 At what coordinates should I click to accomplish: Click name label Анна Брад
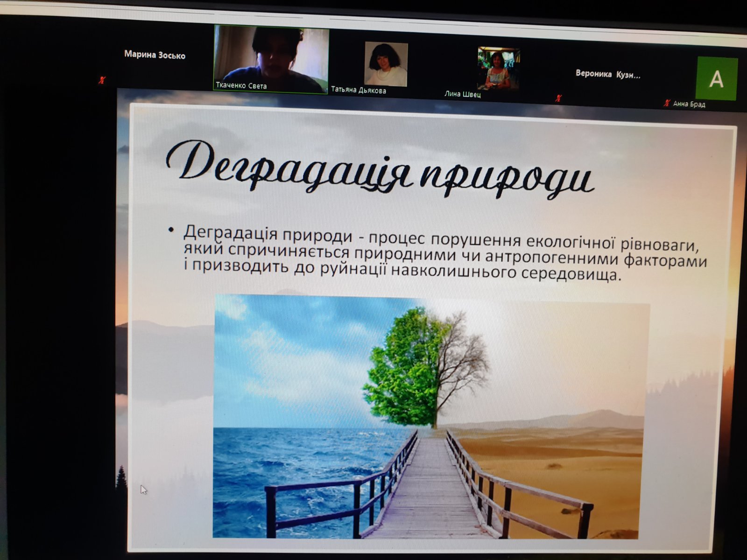point(689,104)
